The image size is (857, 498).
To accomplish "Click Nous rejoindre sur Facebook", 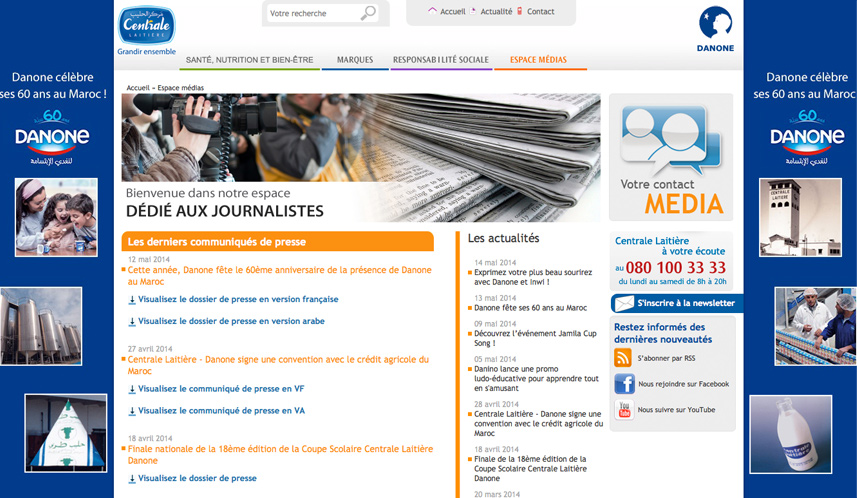I will [x=683, y=384].
